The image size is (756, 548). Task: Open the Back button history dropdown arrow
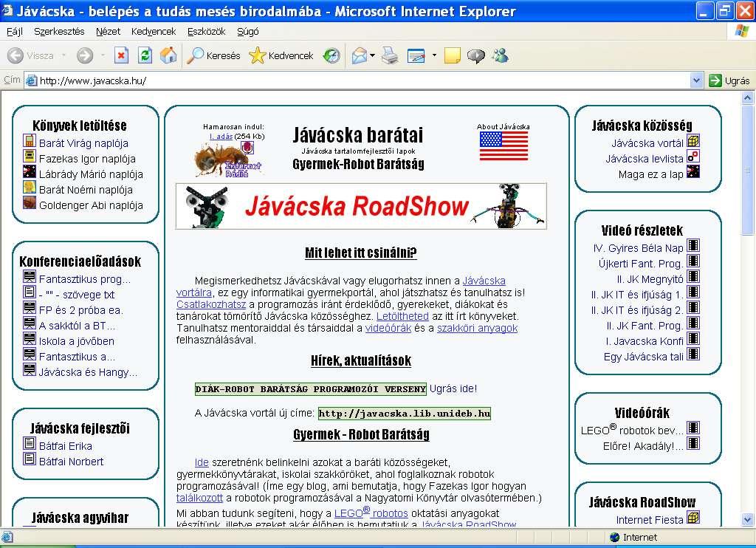(63, 55)
